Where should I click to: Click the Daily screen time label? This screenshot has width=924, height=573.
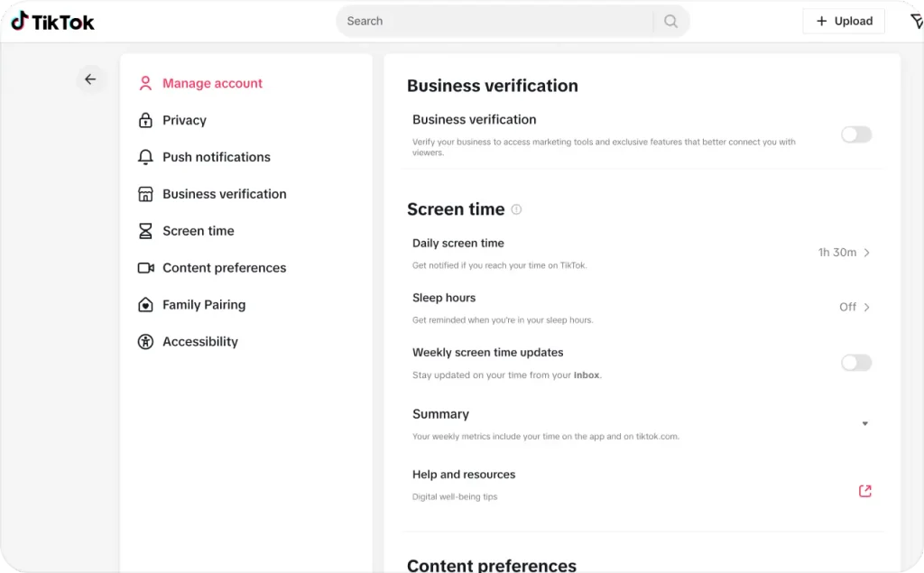tap(457, 243)
